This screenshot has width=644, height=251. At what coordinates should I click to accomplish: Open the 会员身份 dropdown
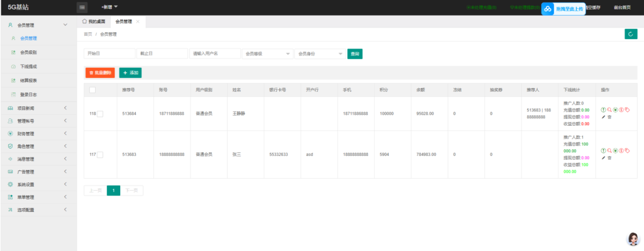pos(320,54)
